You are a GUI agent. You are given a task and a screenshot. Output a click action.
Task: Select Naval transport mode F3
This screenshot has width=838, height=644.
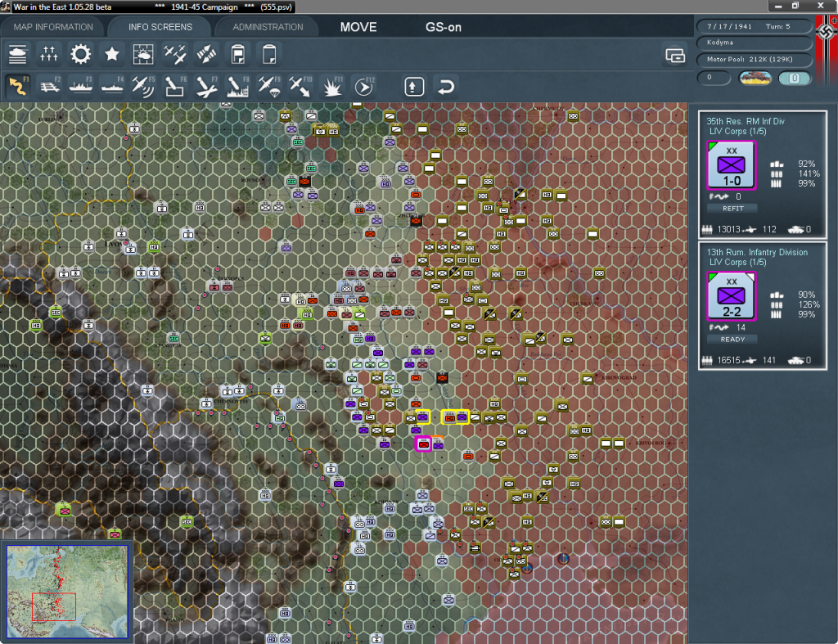coord(81,87)
